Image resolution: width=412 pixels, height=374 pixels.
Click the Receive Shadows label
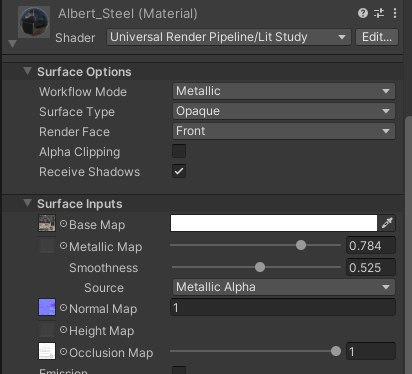click(89, 172)
